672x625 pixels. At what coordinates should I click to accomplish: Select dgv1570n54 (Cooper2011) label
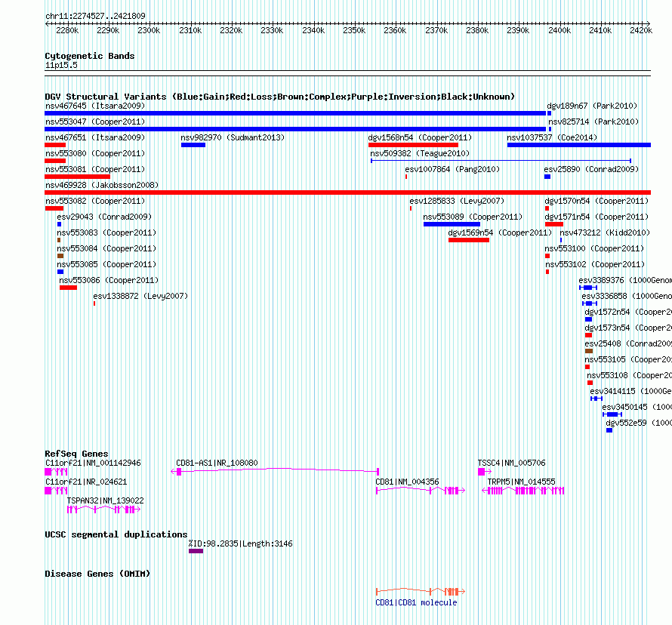point(596,201)
